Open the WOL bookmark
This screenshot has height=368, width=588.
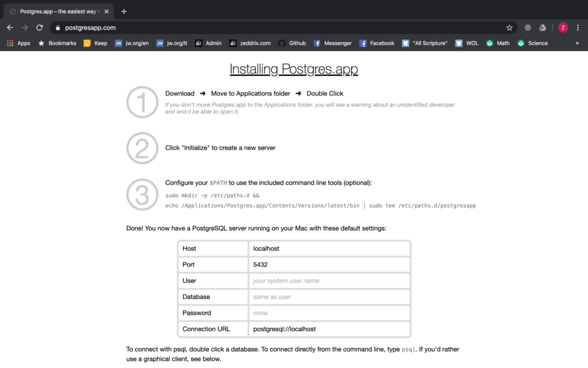click(x=467, y=43)
